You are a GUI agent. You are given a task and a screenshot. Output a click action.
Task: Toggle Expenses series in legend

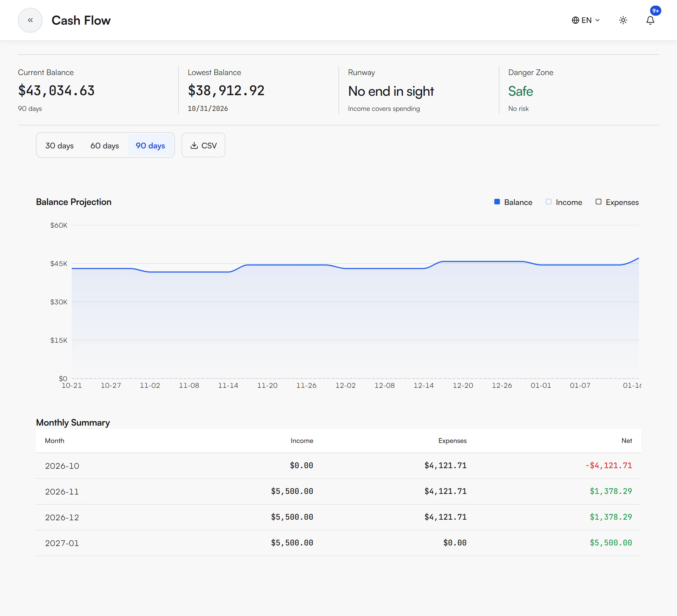pyautogui.click(x=617, y=202)
